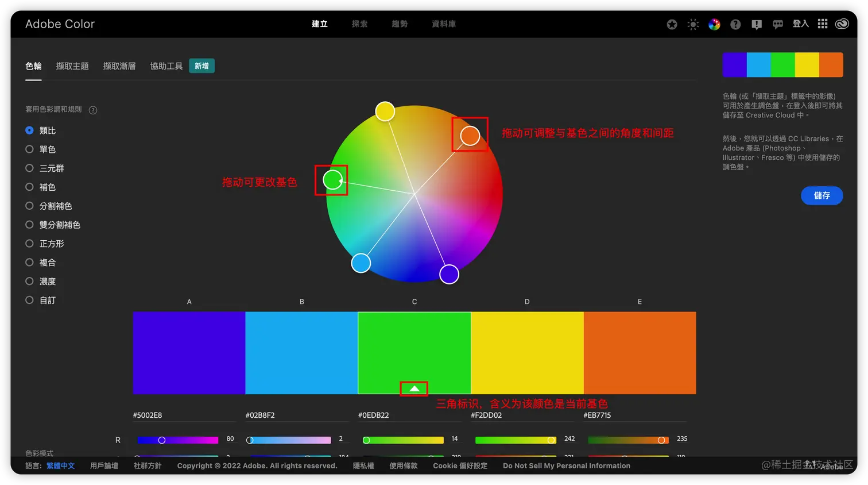Switch to the 擷取主題 tab
This screenshot has height=485, width=868.
coord(72,66)
